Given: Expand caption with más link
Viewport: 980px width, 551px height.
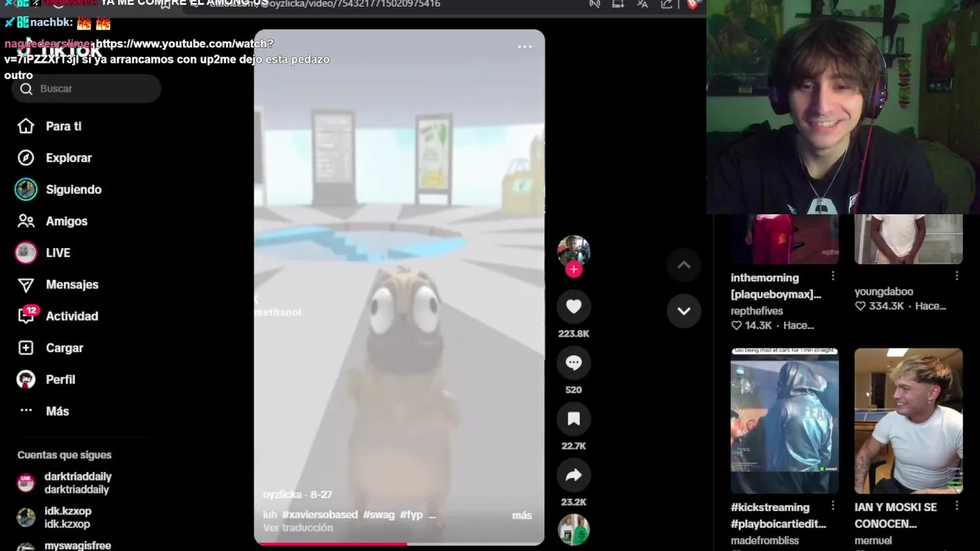Looking at the screenshot, I should click(x=522, y=516).
